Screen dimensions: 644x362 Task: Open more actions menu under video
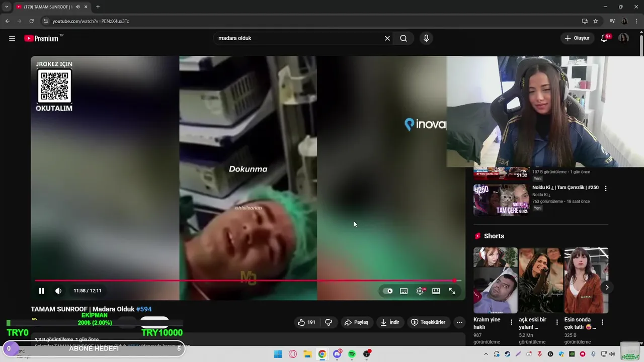tap(459, 322)
